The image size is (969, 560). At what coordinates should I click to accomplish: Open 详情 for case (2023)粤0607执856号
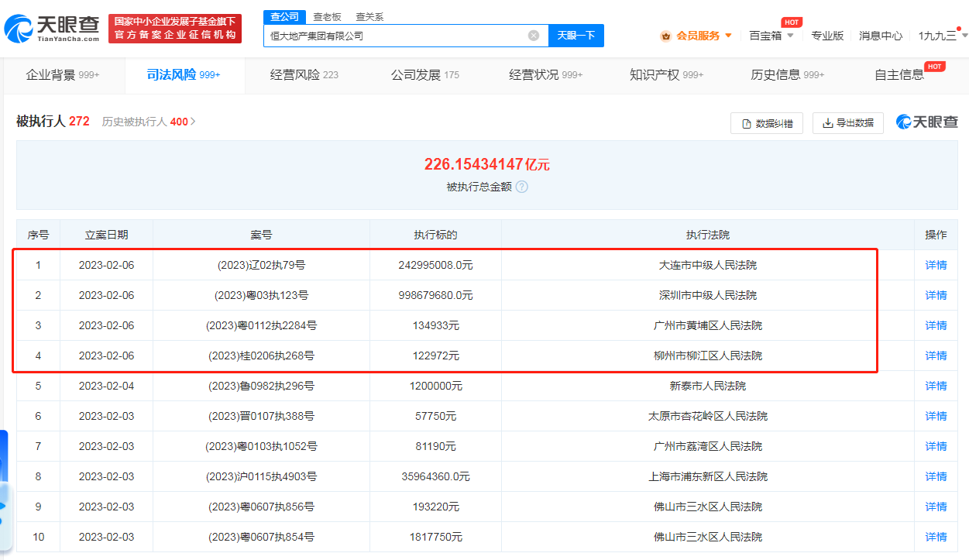936,507
